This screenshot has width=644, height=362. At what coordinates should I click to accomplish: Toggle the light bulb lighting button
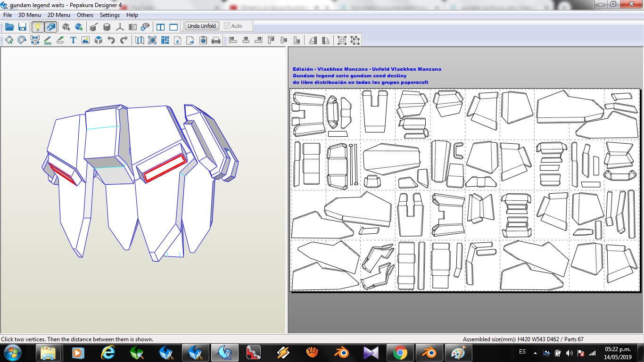click(x=38, y=26)
